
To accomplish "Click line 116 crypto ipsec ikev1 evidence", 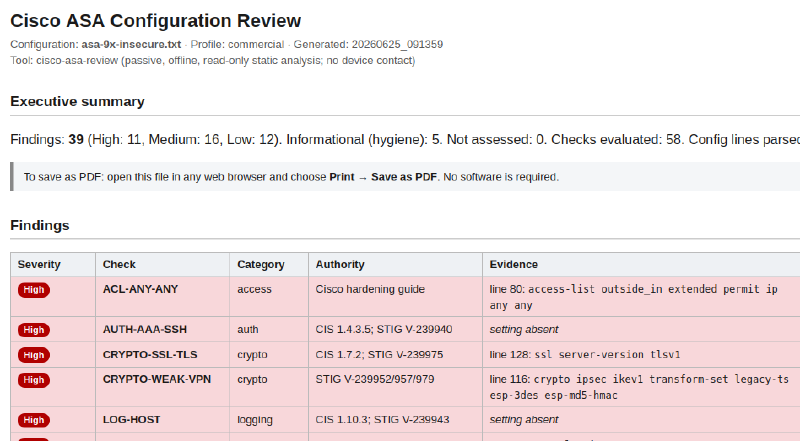I will coord(639,387).
